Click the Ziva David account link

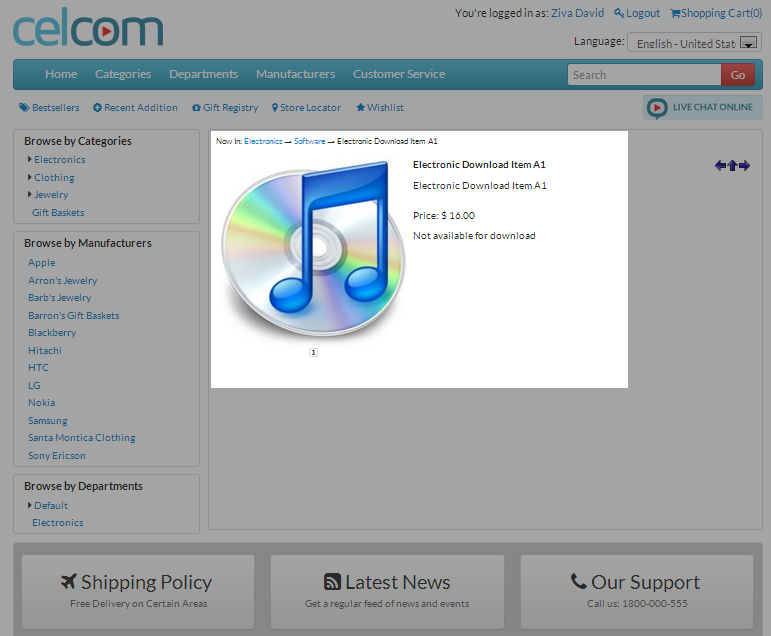tap(577, 13)
